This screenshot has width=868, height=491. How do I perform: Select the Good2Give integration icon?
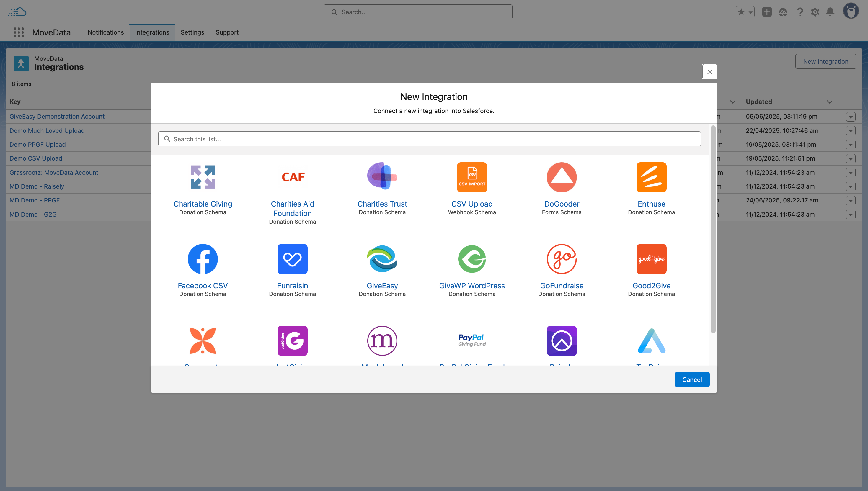(x=651, y=259)
